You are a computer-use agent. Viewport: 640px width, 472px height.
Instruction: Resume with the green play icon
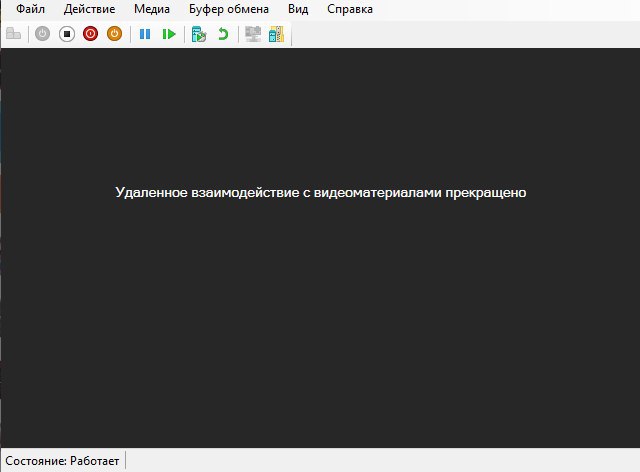coord(169,34)
